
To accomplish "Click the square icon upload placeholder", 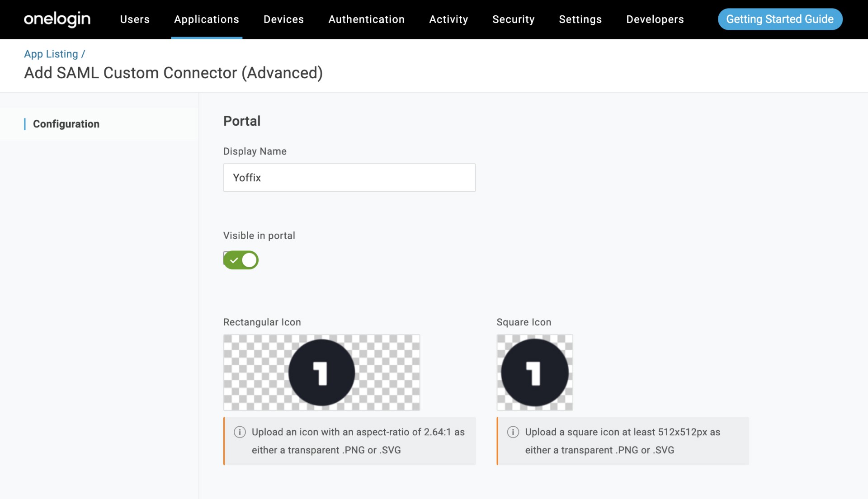I will click(x=534, y=372).
